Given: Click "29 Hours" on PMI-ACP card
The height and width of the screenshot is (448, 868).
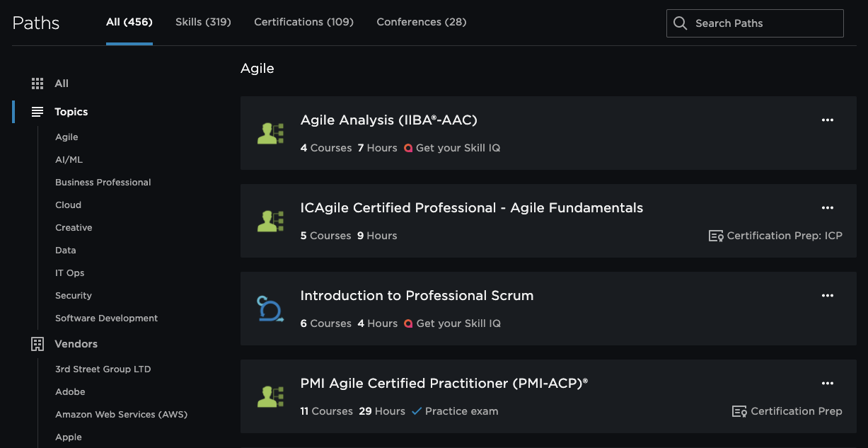Looking at the screenshot, I should click(x=382, y=411).
